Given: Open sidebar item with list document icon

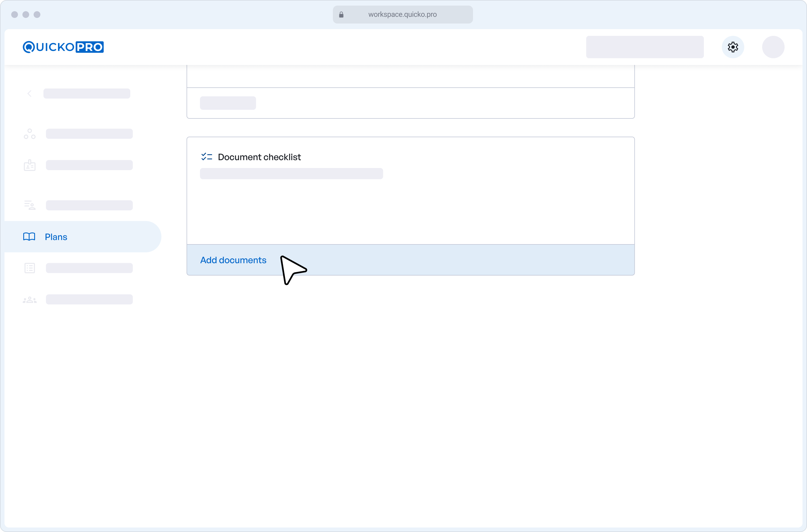Looking at the screenshot, I should (29, 268).
